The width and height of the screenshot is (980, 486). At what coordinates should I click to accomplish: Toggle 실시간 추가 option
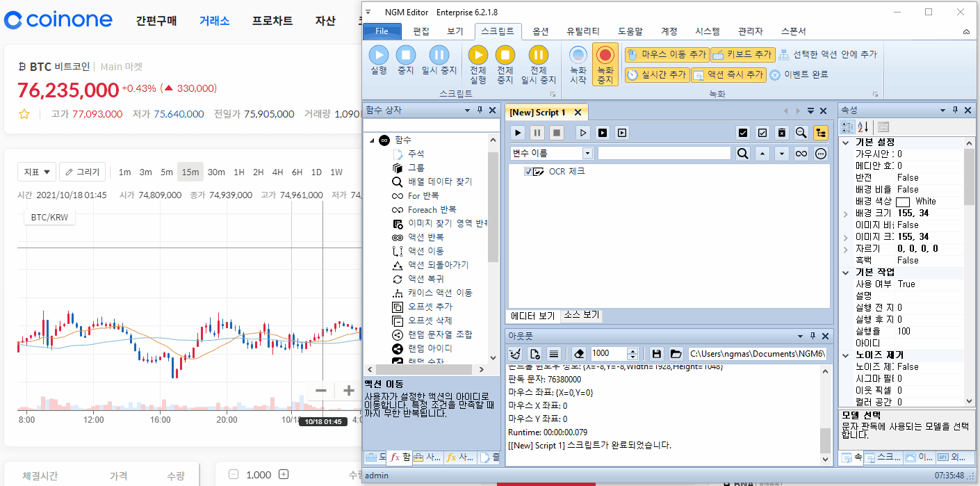coord(656,74)
